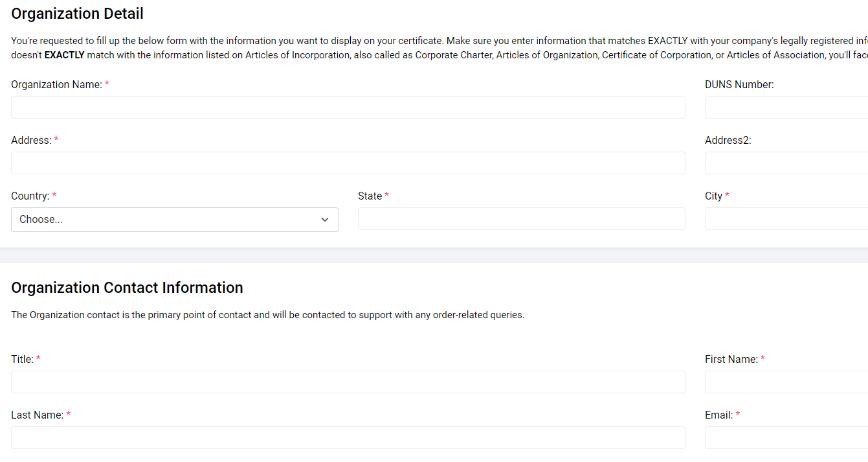Click the Country dropdown chevron arrow
Viewport: 868px width, 462px height.
tap(325, 220)
